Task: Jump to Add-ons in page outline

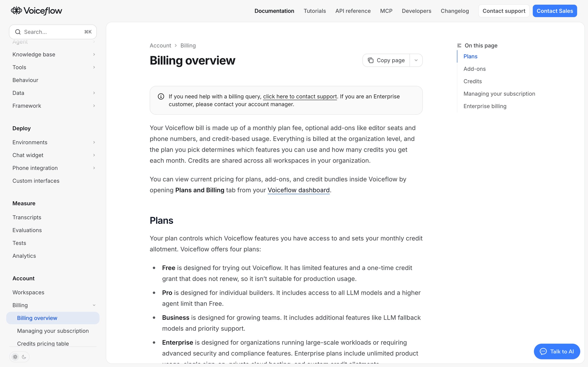Action: tap(475, 69)
